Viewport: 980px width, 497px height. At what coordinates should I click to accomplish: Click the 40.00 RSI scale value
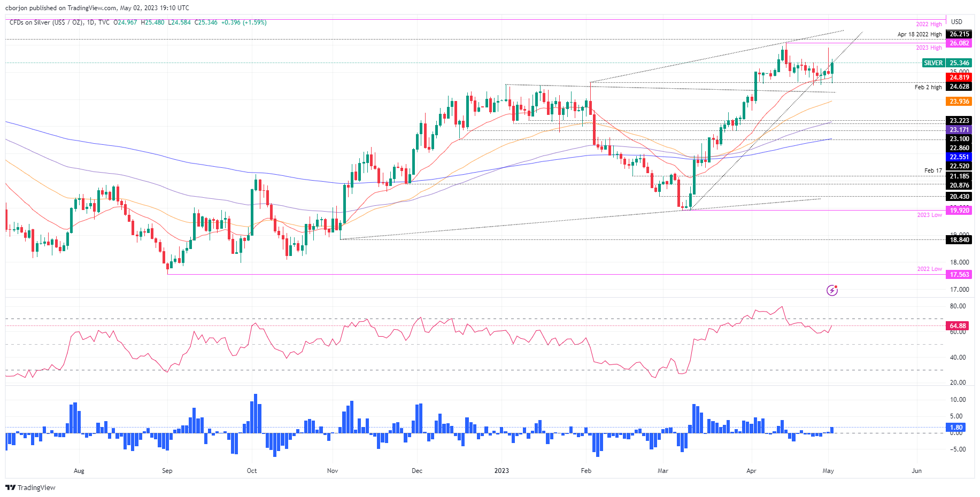958,358
